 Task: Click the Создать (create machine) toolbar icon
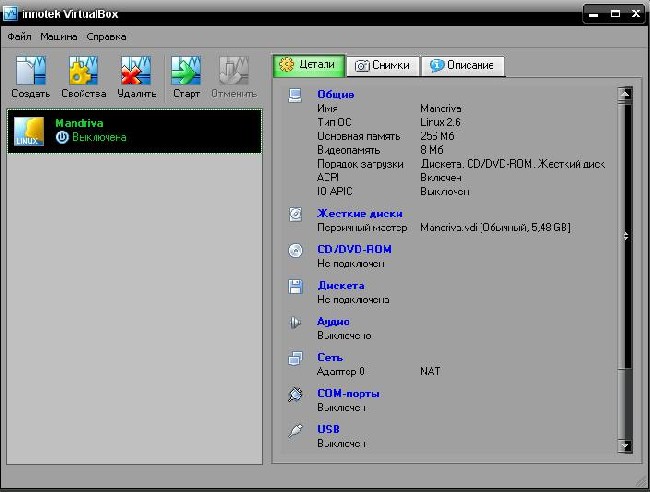point(31,71)
